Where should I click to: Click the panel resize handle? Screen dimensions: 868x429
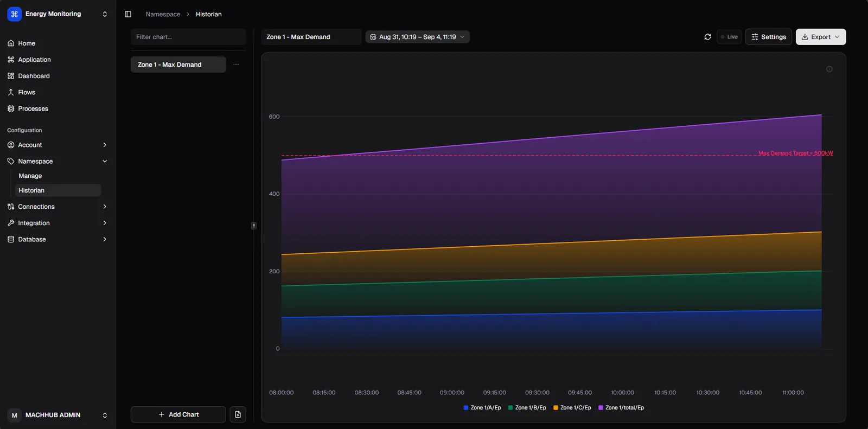point(253,226)
